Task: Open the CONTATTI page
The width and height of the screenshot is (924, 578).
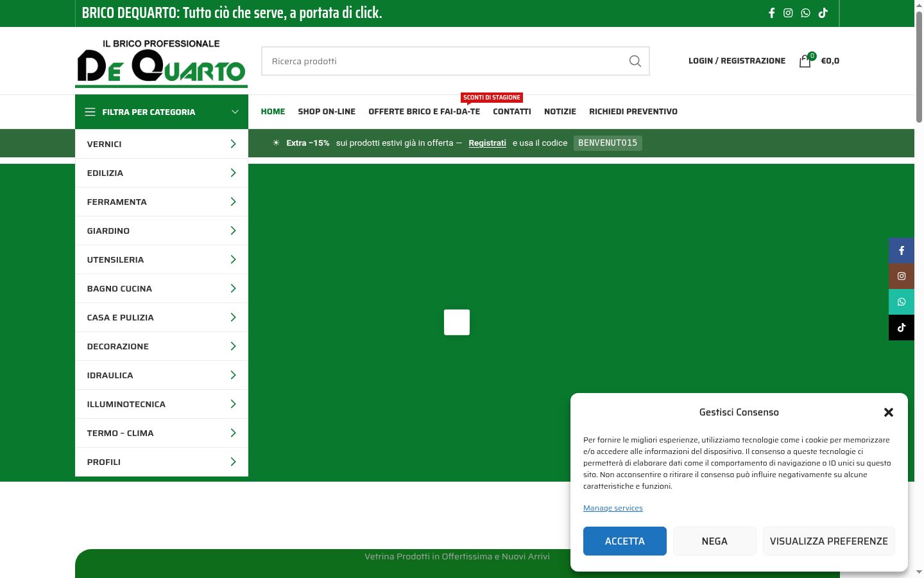Action: (x=512, y=112)
